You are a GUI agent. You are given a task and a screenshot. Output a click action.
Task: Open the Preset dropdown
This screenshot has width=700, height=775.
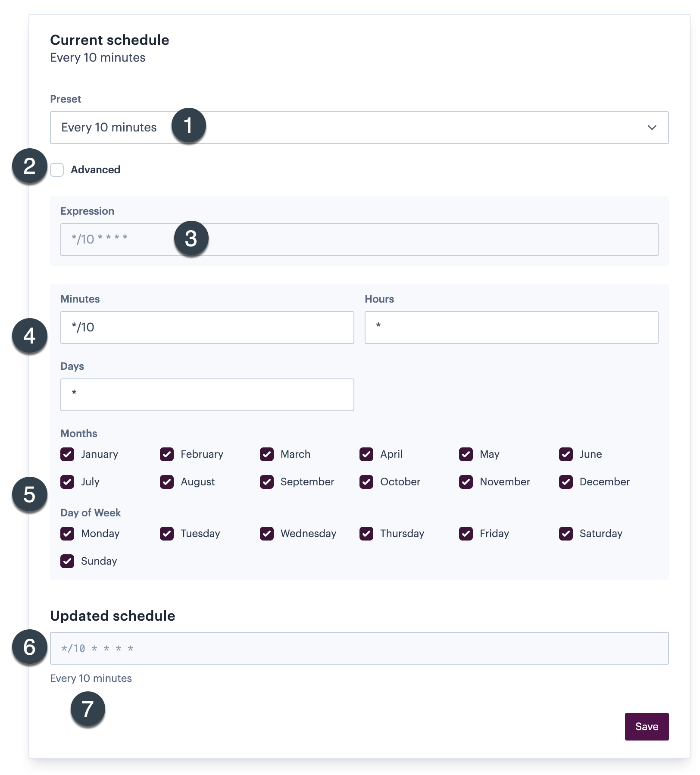pyautogui.click(x=359, y=128)
